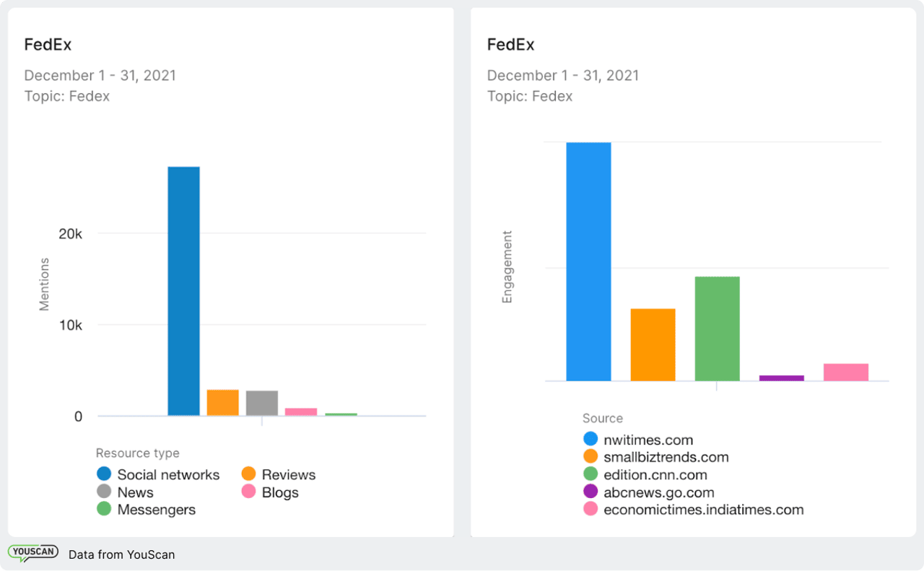Screen dimensions: 924x571
Task: Select the blue nwitimes.com engagement bar
Action: [x=588, y=261]
